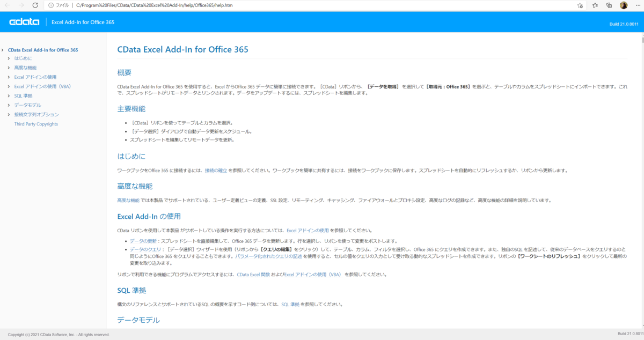Open Edge Collections
Viewport: 644px width, 340px height.
pos(610,5)
